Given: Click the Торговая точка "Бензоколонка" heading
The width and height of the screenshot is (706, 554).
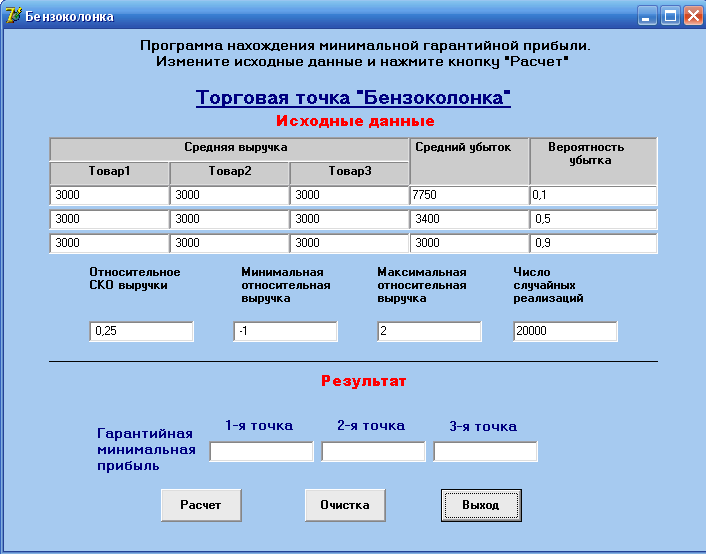Looking at the screenshot, I should point(353,97).
